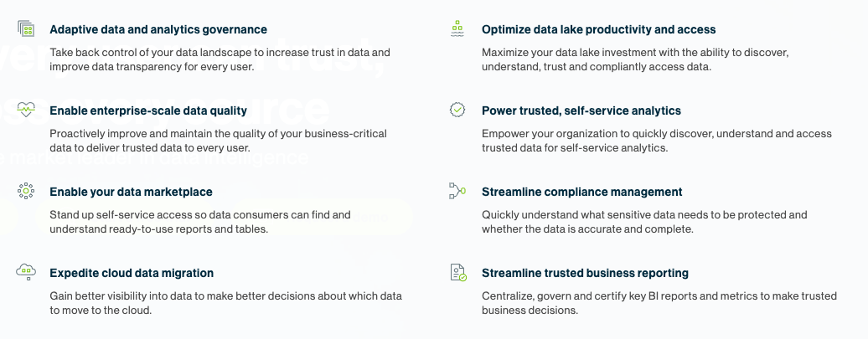Image resolution: width=868 pixels, height=339 pixels.
Task: Click the description starting 'Take back control'
Action: coord(220,59)
